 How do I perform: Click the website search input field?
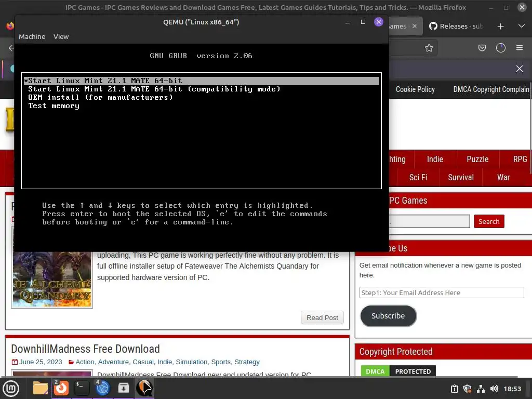429,221
